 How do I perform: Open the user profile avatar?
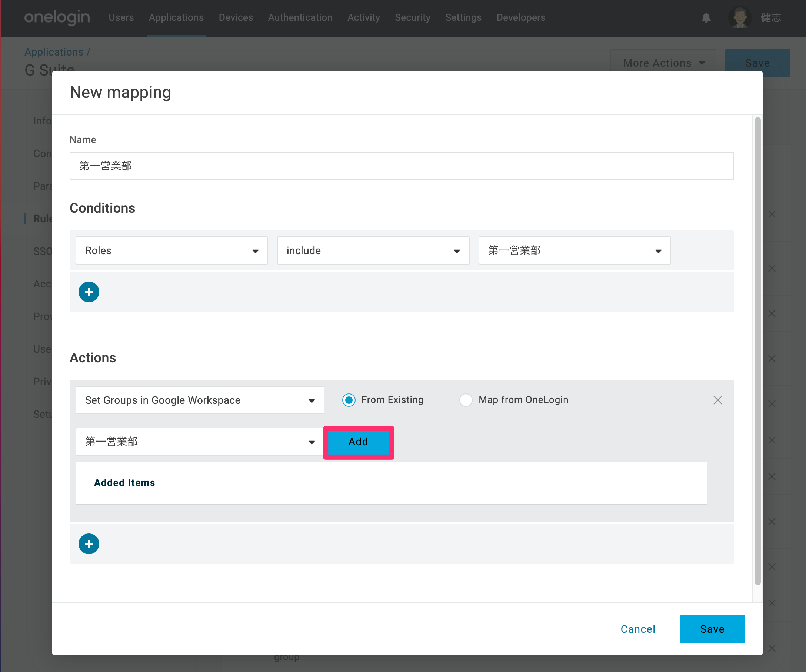(740, 18)
